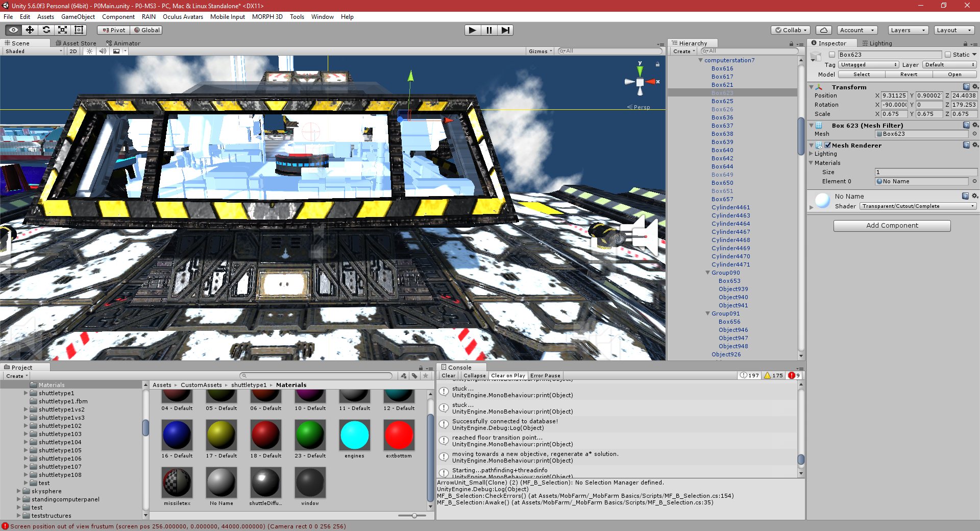Collapse Group091 in the Hierarchy
Image resolution: width=980 pixels, height=531 pixels.
coord(707,313)
